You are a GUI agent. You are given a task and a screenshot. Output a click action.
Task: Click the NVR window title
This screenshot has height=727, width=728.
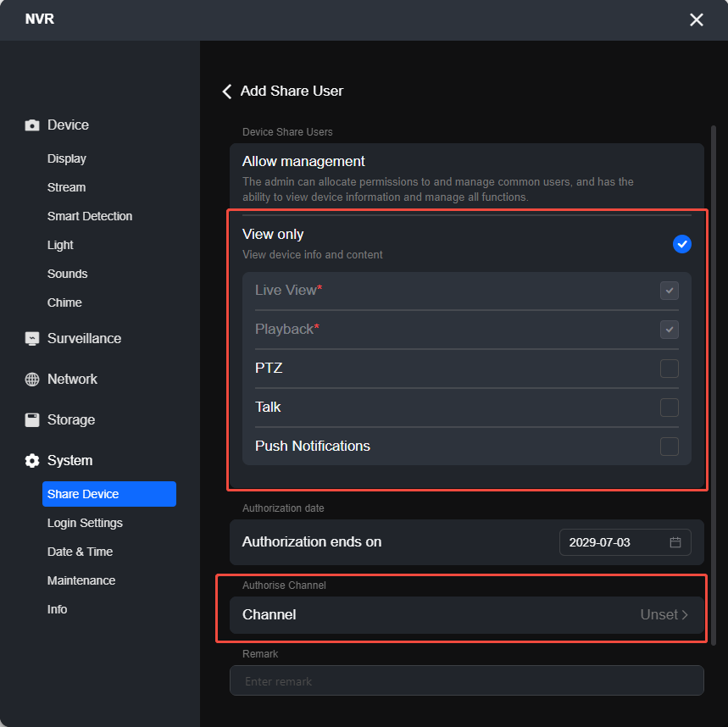click(x=40, y=19)
